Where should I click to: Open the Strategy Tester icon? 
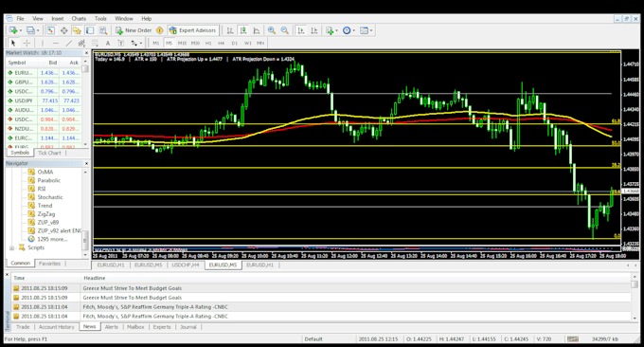tap(103, 30)
